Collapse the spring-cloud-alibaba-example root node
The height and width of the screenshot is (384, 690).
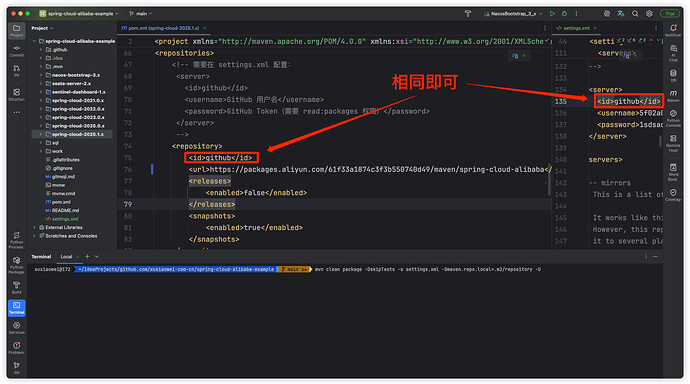(x=35, y=41)
